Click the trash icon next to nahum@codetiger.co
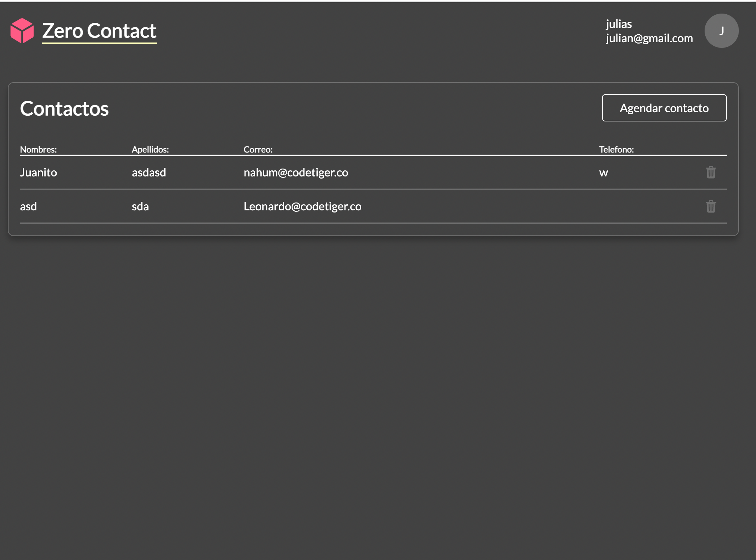 [710, 172]
